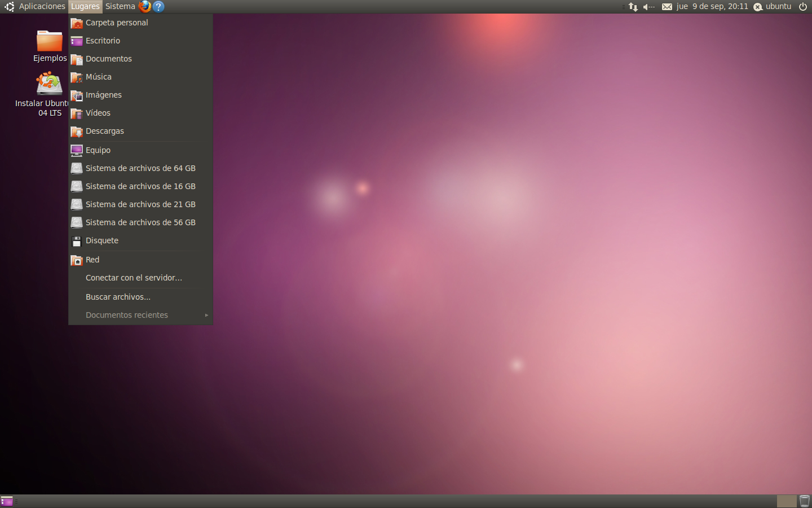
Task: Open the help question-mark icon
Action: 158,6
